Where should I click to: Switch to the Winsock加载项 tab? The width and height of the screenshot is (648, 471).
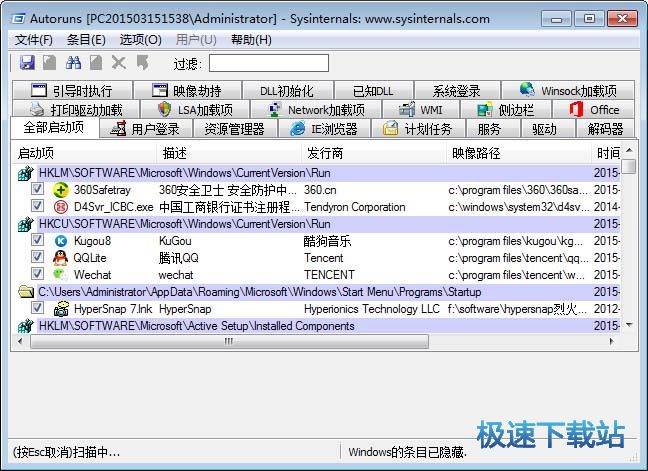click(574, 91)
